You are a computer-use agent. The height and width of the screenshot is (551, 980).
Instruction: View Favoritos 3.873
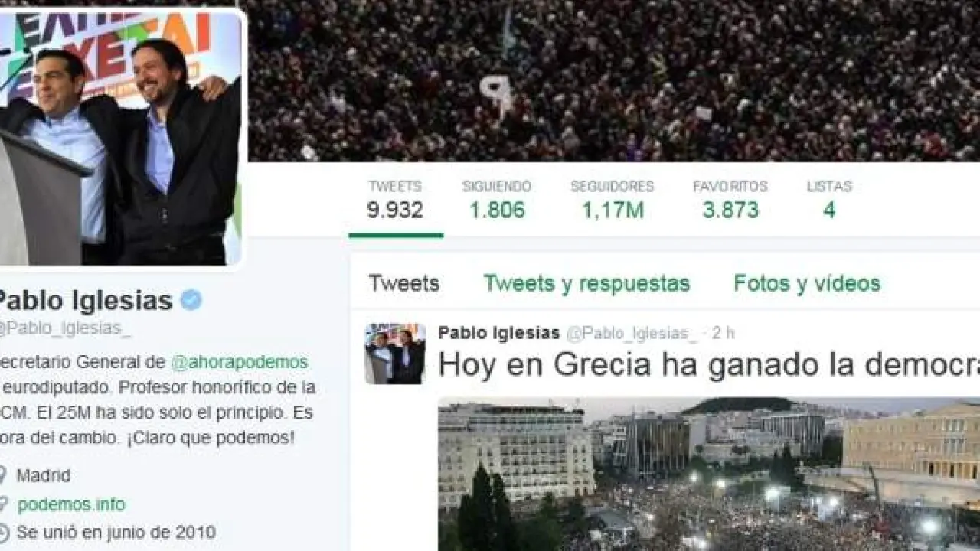(730, 200)
